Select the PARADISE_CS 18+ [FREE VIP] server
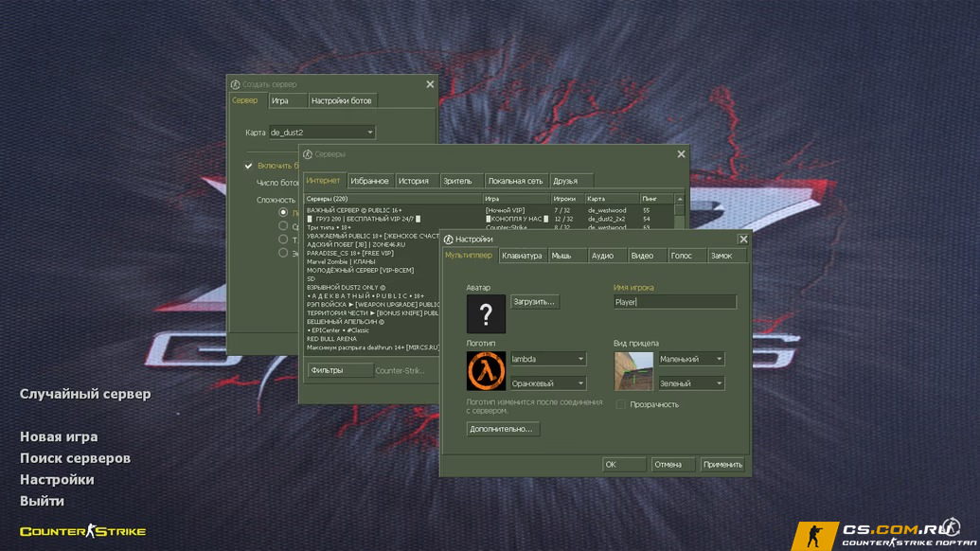This screenshot has width=980, height=551. click(x=372, y=254)
